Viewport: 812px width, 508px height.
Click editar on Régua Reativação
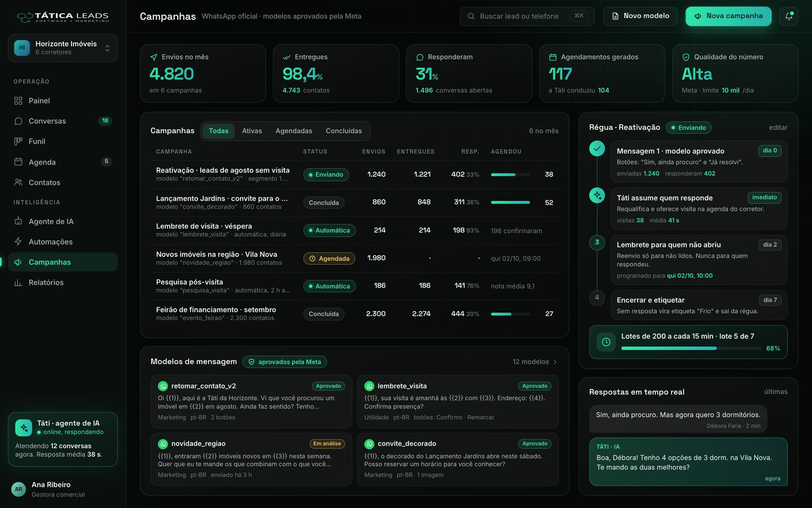778,128
